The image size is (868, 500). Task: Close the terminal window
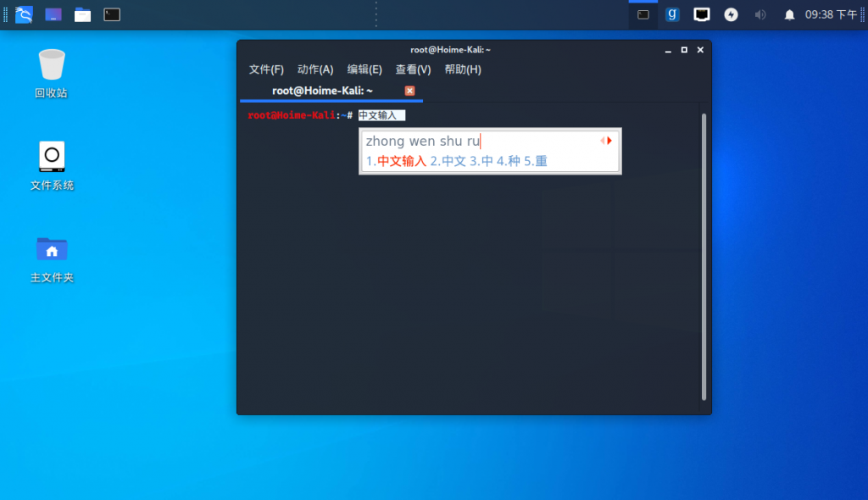[x=700, y=50]
